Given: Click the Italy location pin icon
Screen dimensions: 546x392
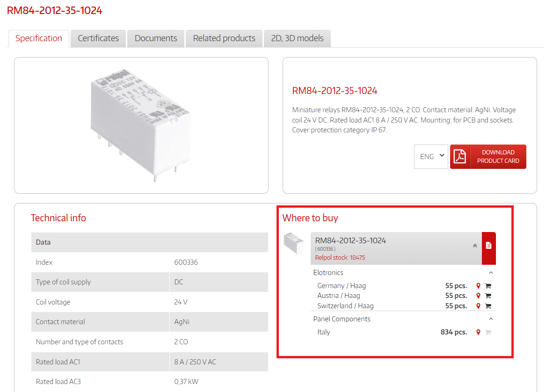Looking at the screenshot, I should click(478, 332).
